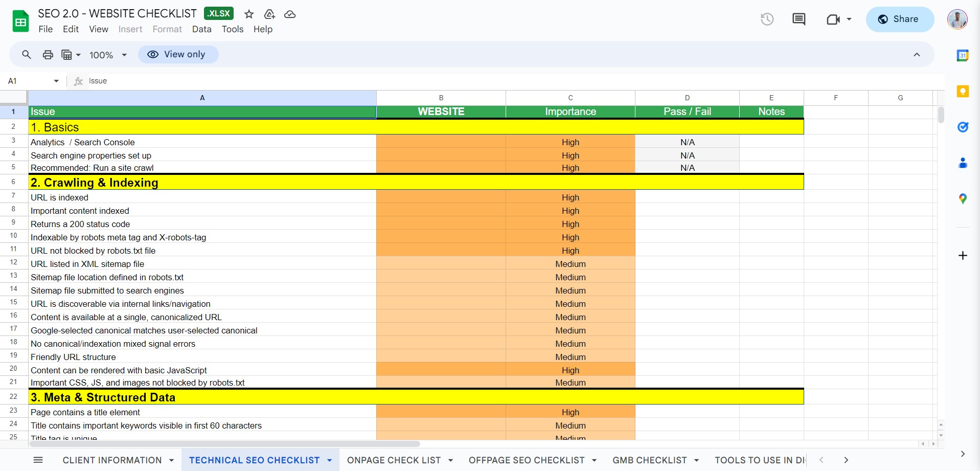Hide the side panel chevron

[x=963, y=454]
